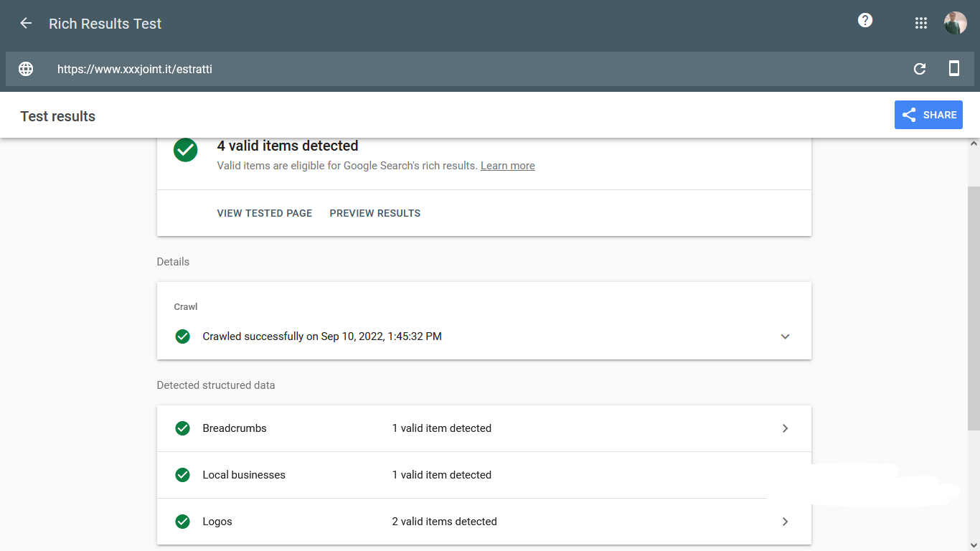Rerun test with the refresh icon
This screenshot has width=980, height=551.
(920, 69)
